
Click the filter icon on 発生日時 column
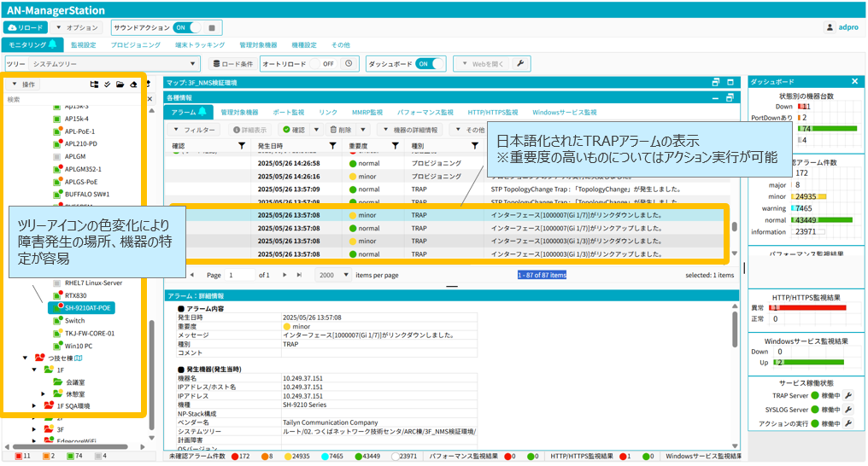pyautogui.click(x=333, y=146)
